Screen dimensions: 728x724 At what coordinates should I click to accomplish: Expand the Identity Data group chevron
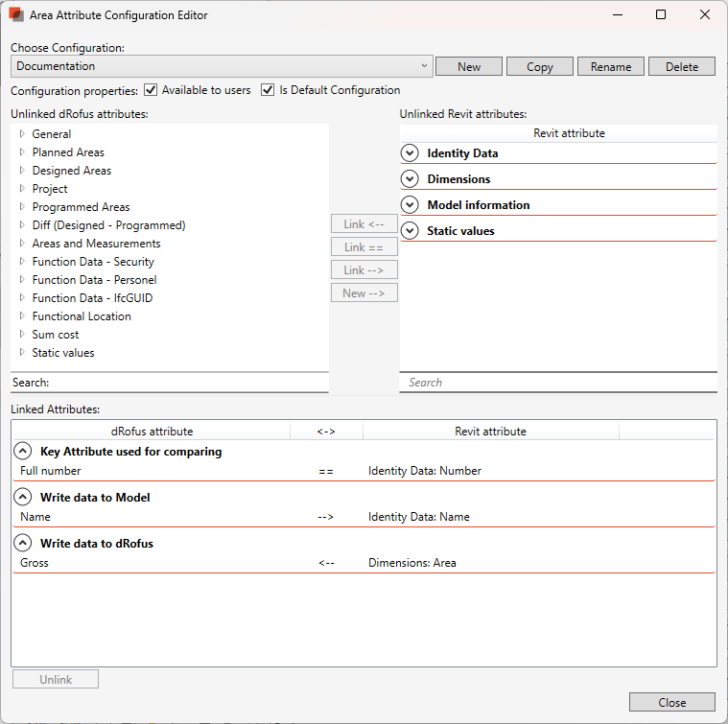tap(410, 152)
